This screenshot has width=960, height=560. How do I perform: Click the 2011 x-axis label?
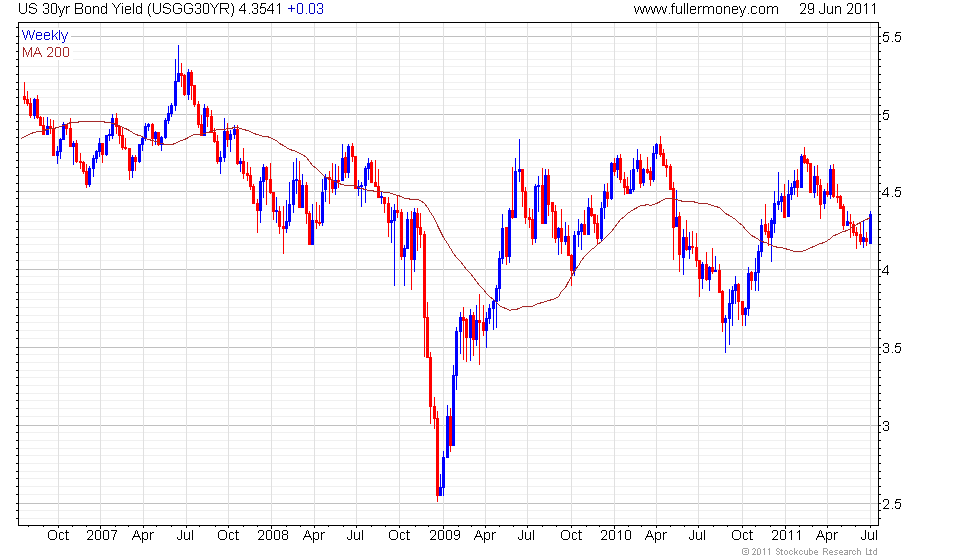click(x=786, y=535)
